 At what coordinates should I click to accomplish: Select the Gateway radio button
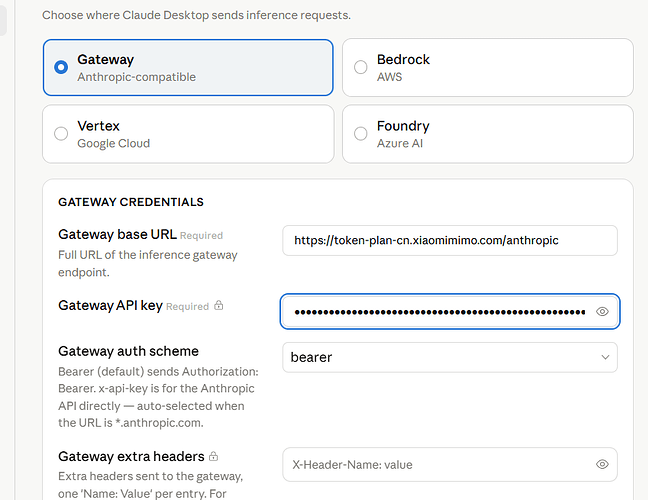61,67
